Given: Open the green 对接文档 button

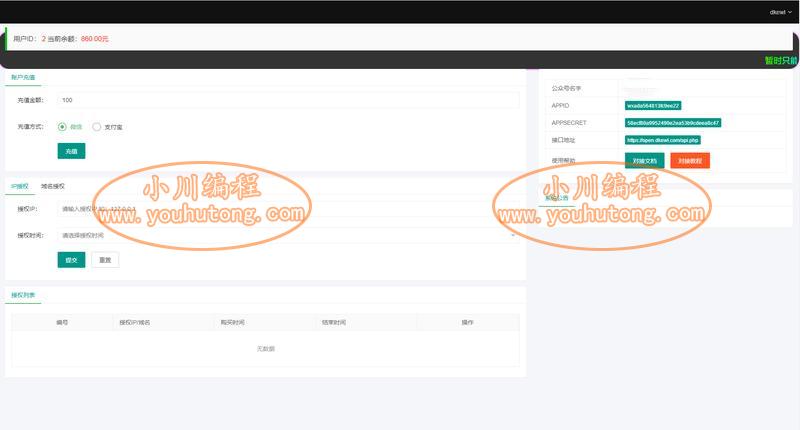Looking at the screenshot, I should 645,161.
